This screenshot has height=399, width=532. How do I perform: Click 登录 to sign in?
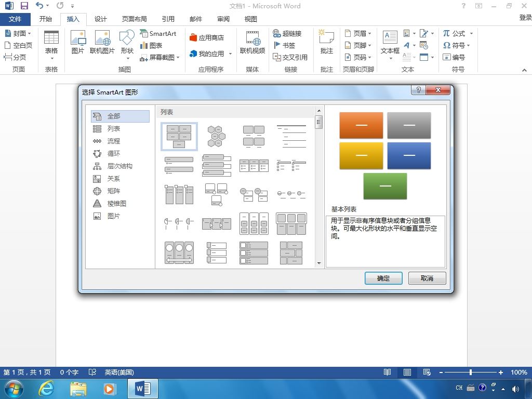[525, 18]
